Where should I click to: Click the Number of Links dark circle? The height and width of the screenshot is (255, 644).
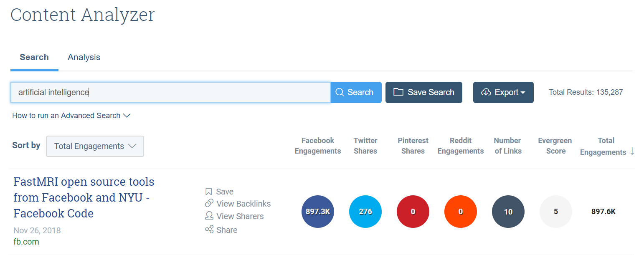click(x=508, y=212)
